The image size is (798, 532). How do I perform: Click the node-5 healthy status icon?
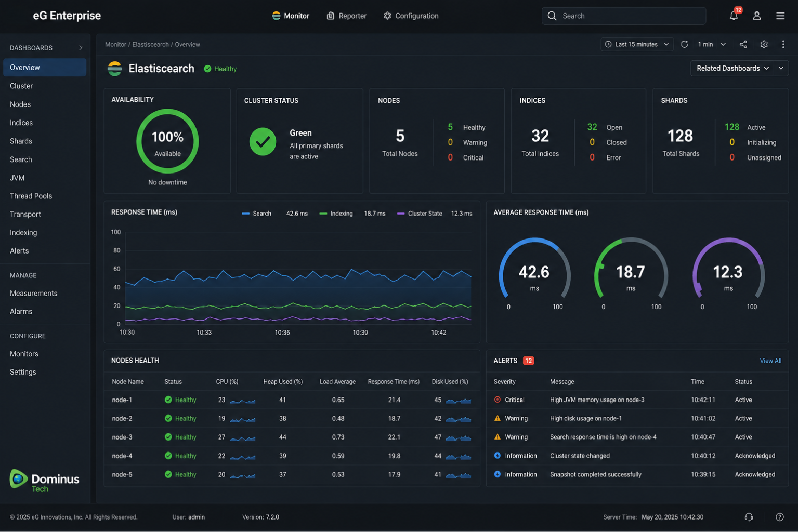[x=168, y=474]
